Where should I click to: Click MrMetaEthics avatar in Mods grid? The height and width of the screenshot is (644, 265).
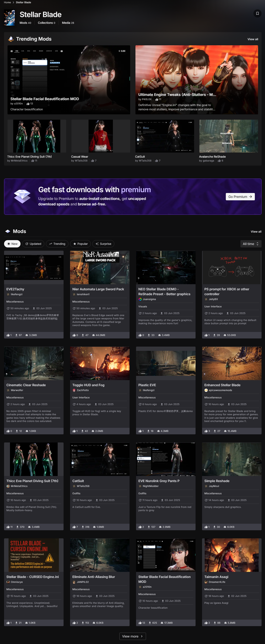point(8,486)
